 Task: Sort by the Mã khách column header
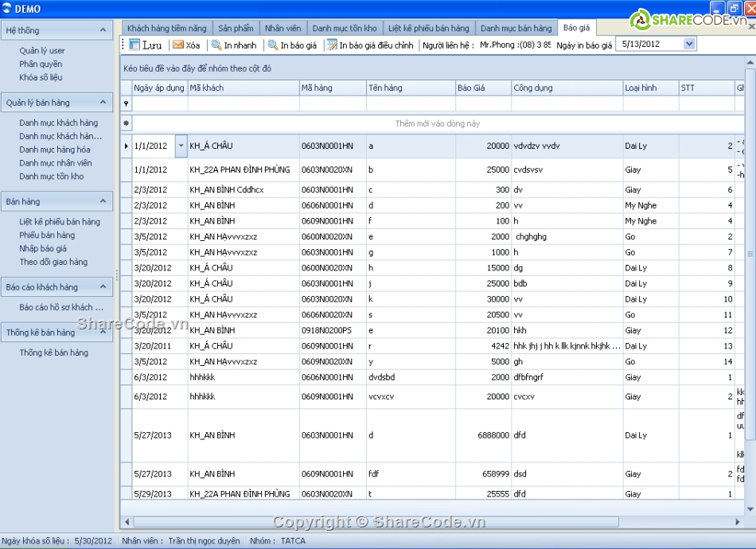[244, 88]
